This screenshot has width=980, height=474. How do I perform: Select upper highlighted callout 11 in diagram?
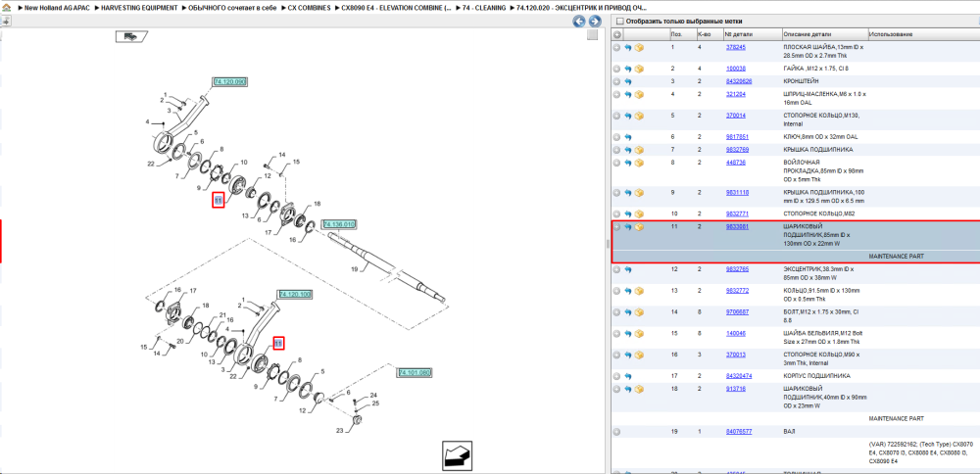pyautogui.click(x=219, y=200)
